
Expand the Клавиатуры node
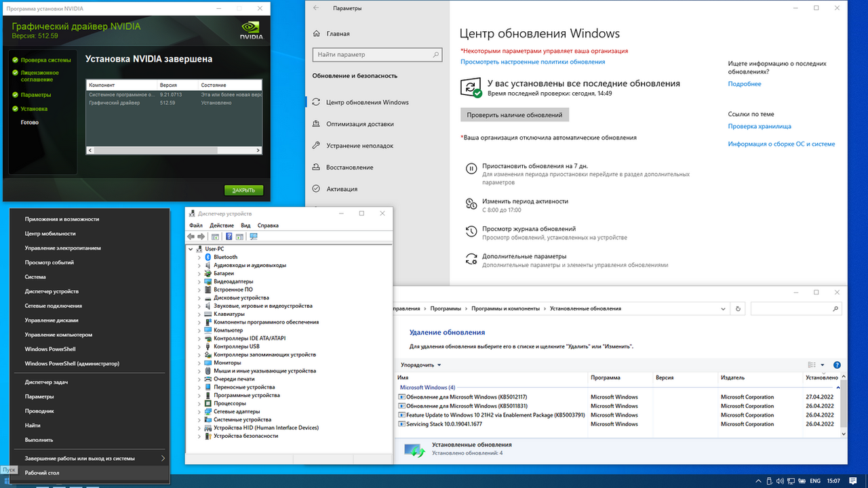[199, 314]
